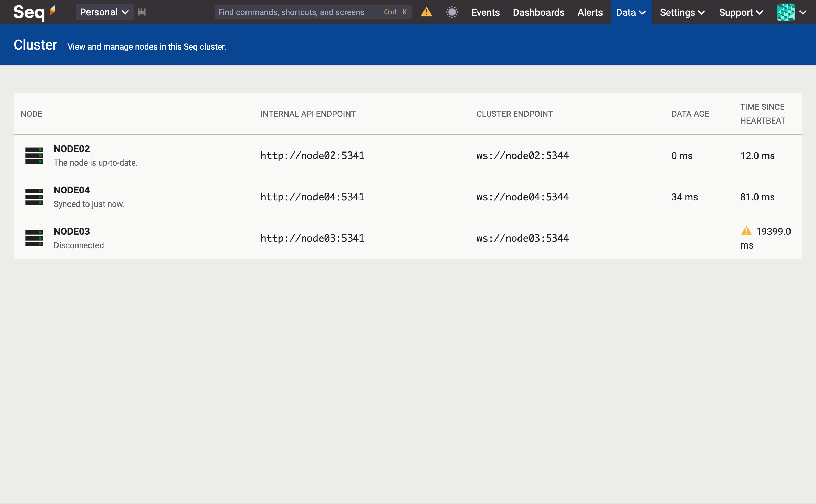The height and width of the screenshot is (504, 816).
Task: Click 'The node is up-to-date.' status
Action: pos(95,162)
